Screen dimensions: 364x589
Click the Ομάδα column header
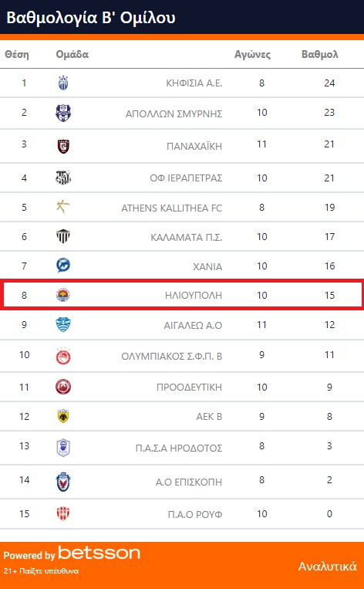tap(72, 55)
